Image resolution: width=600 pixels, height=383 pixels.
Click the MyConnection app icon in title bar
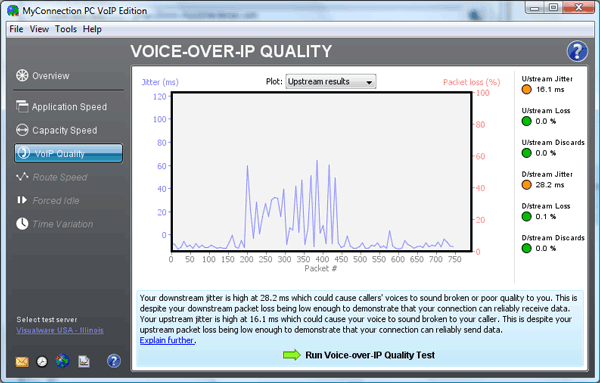coord(13,10)
